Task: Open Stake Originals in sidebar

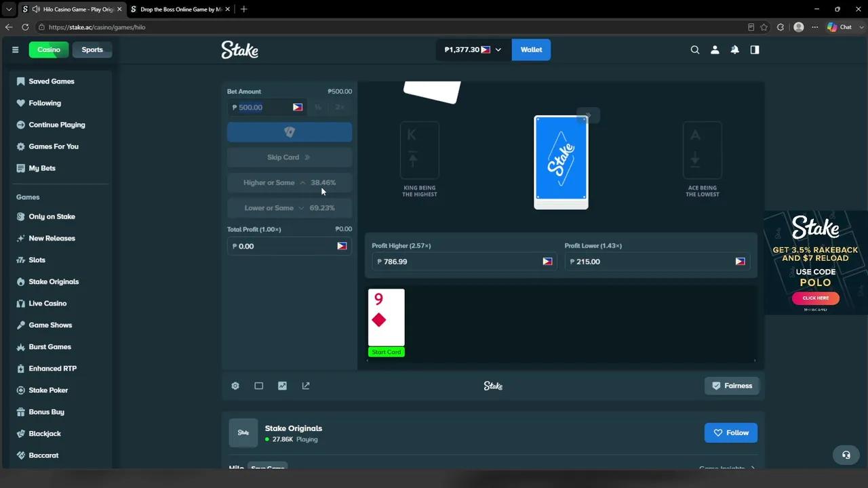Action: tap(54, 281)
